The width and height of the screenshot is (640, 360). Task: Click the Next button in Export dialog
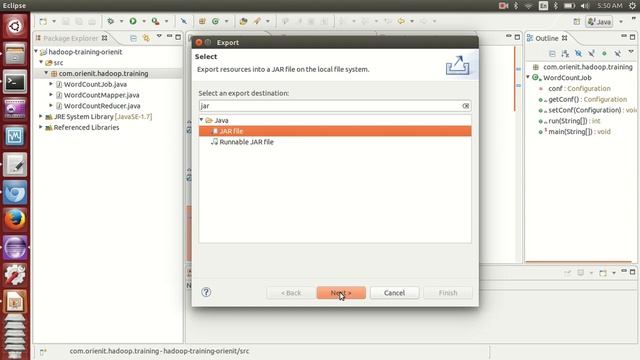[x=341, y=293]
